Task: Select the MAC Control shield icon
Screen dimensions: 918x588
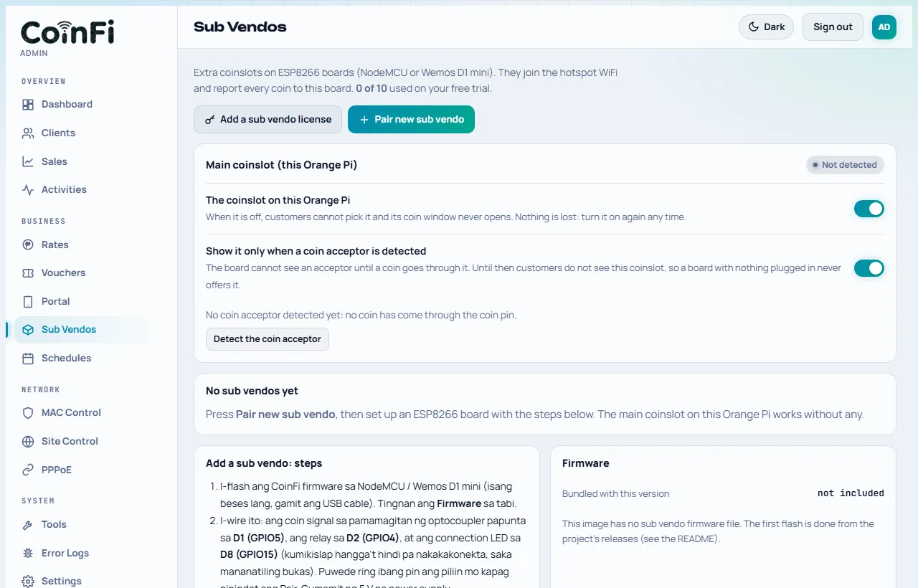Action: 28,413
